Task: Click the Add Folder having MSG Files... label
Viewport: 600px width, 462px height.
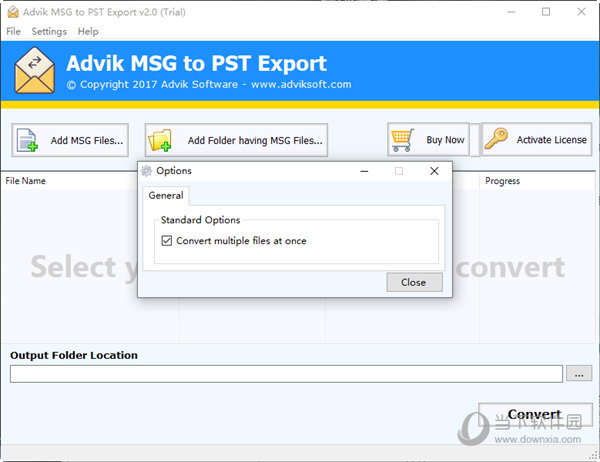Action: [x=255, y=140]
